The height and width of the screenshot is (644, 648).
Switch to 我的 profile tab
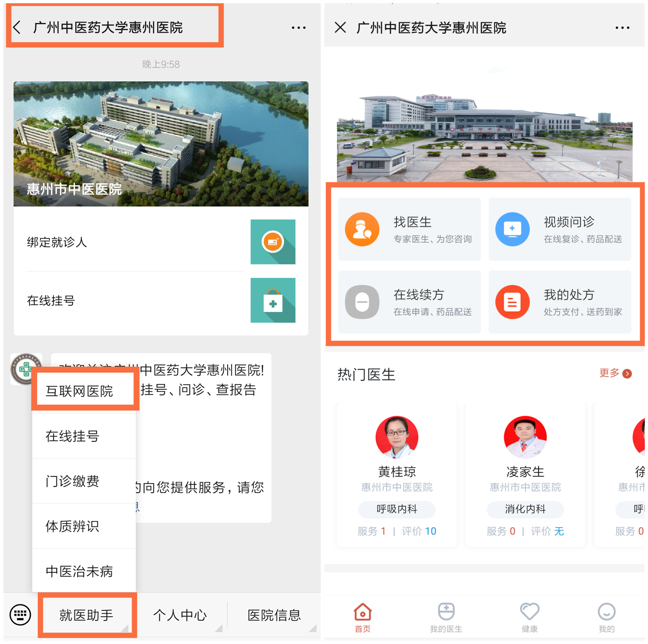[606, 618]
